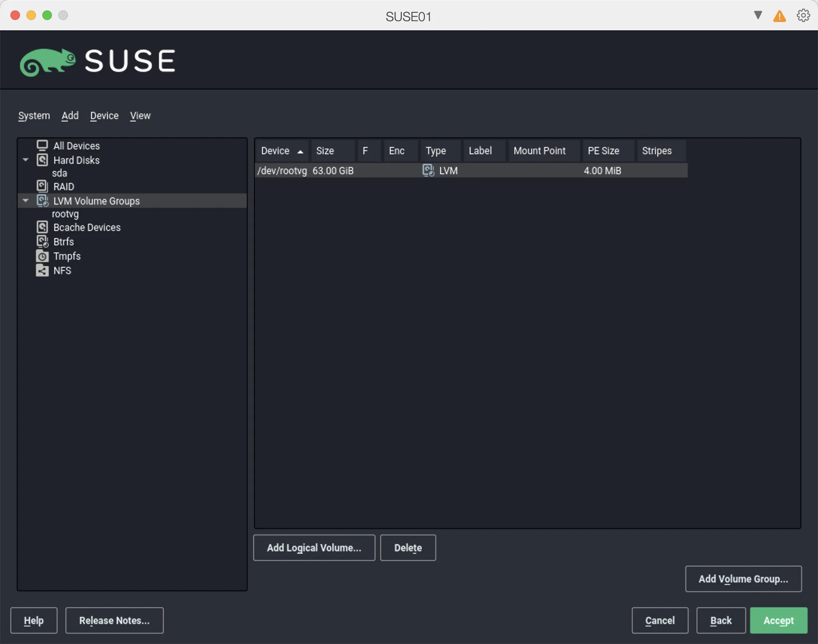Open the settings gear in the title bar
This screenshot has width=818, height=644.
pyautogui.click(x=802, y=16)
